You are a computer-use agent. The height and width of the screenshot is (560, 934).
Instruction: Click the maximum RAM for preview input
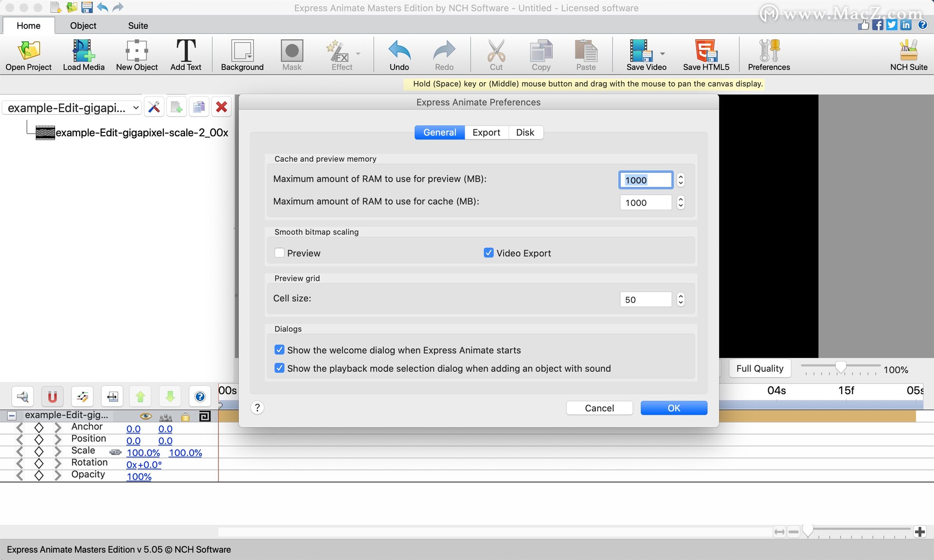(x=646, y=180)
